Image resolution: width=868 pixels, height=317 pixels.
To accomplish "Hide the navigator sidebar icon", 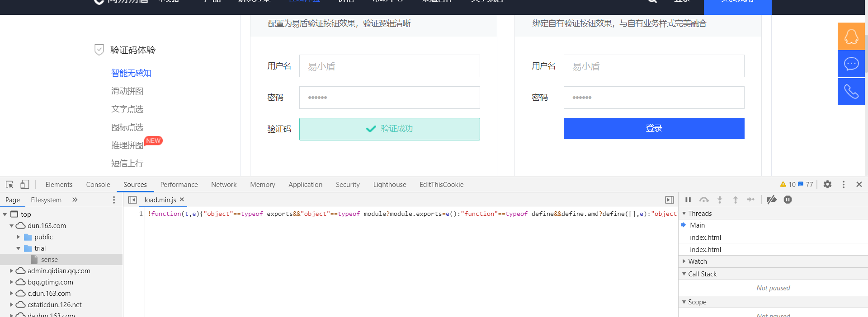I will 132,200.
